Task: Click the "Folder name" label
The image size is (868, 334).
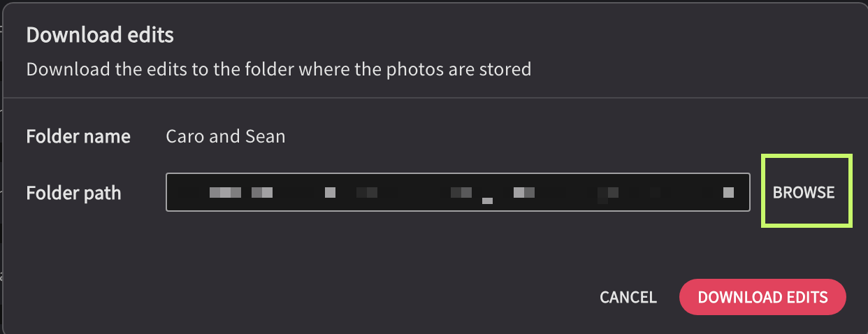Action: coord(78,136)
